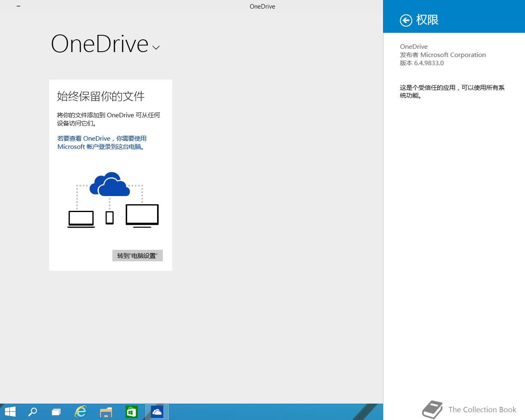Click the 始终保留你的文件 heading
The width and height of the screenshot is (525, 420).
101,96
